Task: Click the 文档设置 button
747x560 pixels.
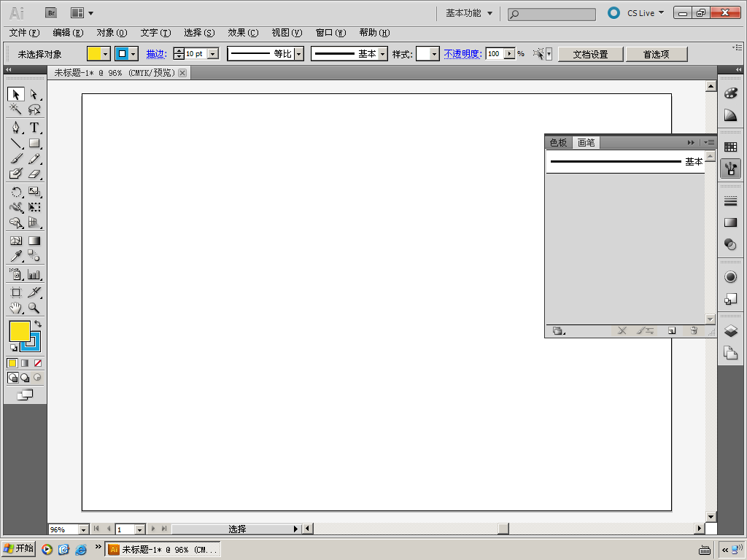Action: coord(590,54)
